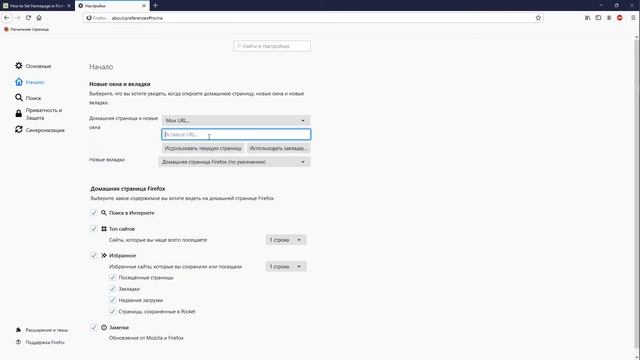Screen dimensions: 640x360
Task: Uncheck Недавние загрузки checkbox
Action: [113, 300]
